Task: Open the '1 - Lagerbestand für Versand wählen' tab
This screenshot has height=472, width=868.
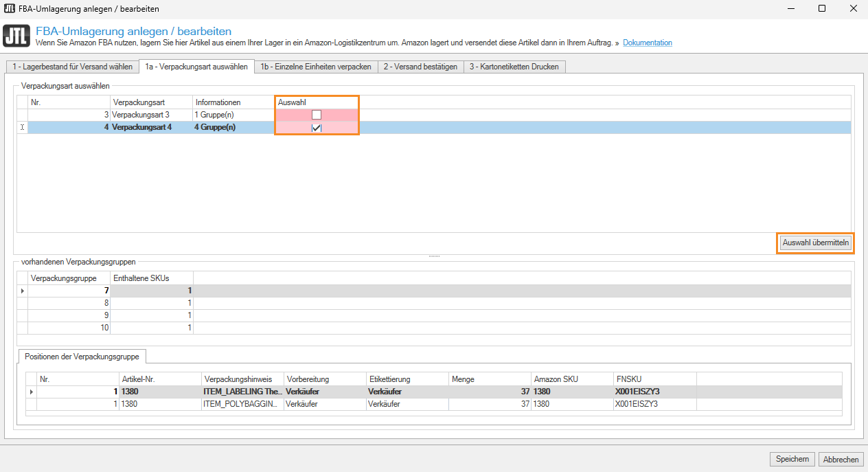Action: pyautogui.click(x=71, y=67)
